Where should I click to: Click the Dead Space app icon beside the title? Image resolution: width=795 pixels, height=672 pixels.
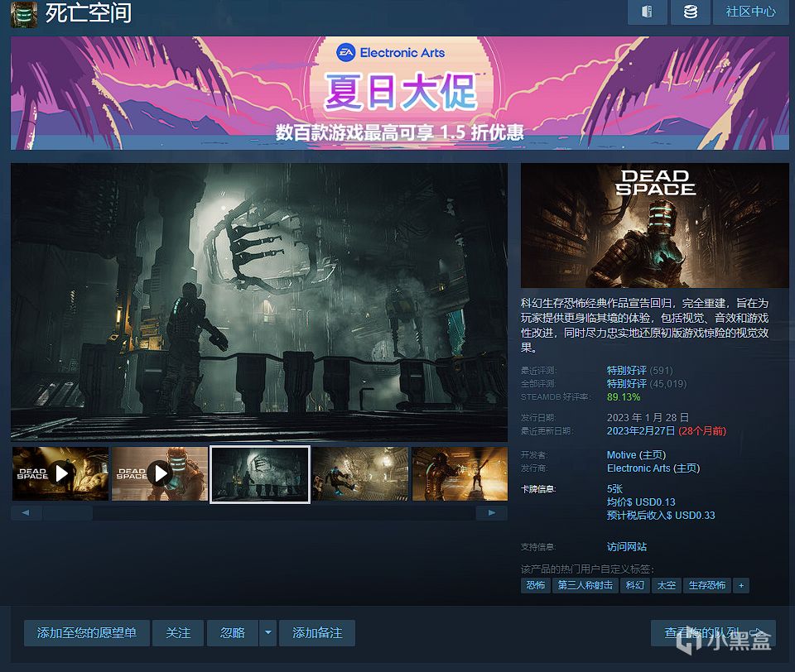[x=24, y=13]
